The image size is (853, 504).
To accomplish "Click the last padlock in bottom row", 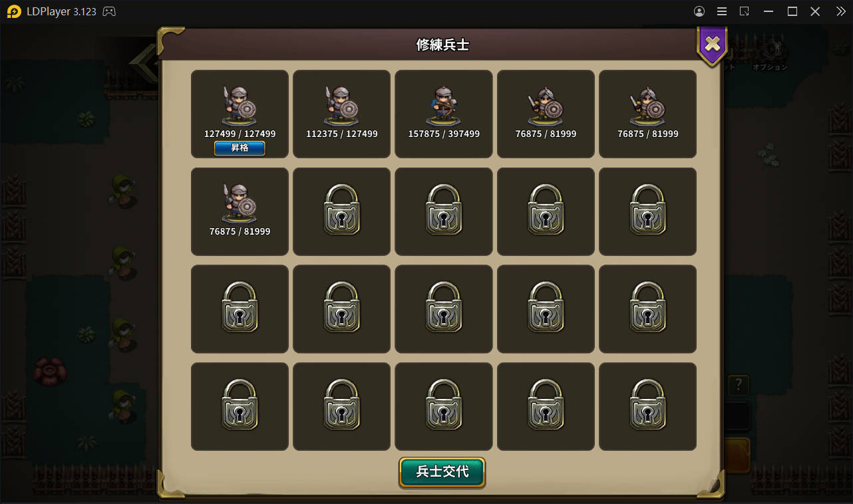I will [648, 405].
